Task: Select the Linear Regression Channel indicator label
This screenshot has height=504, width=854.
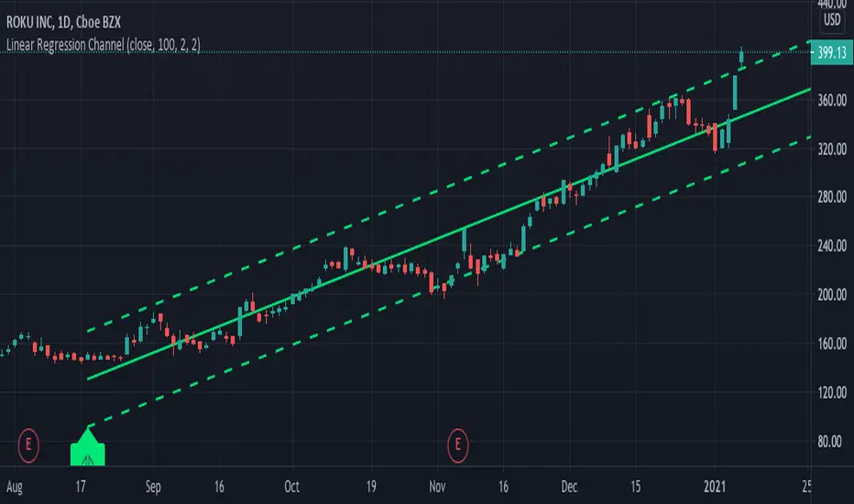Action: [104, 45]
